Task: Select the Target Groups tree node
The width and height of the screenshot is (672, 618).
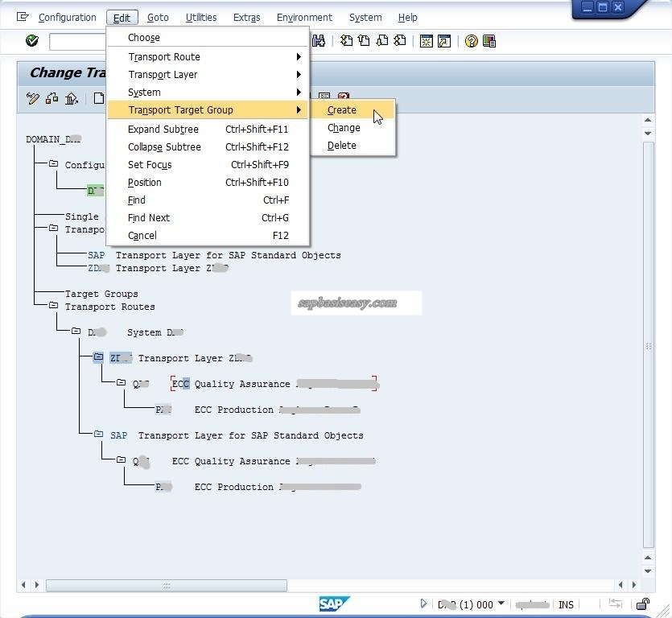Action: (101, 294)
